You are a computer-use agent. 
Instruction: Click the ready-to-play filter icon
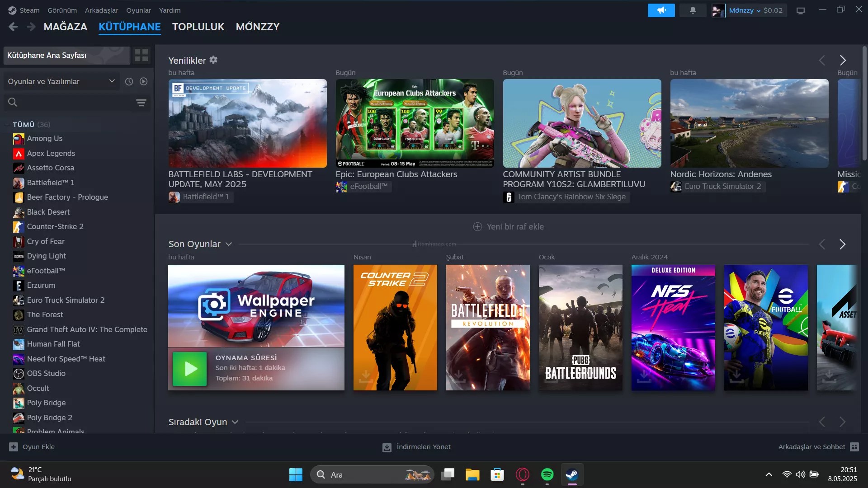click(x=143, y=81)
